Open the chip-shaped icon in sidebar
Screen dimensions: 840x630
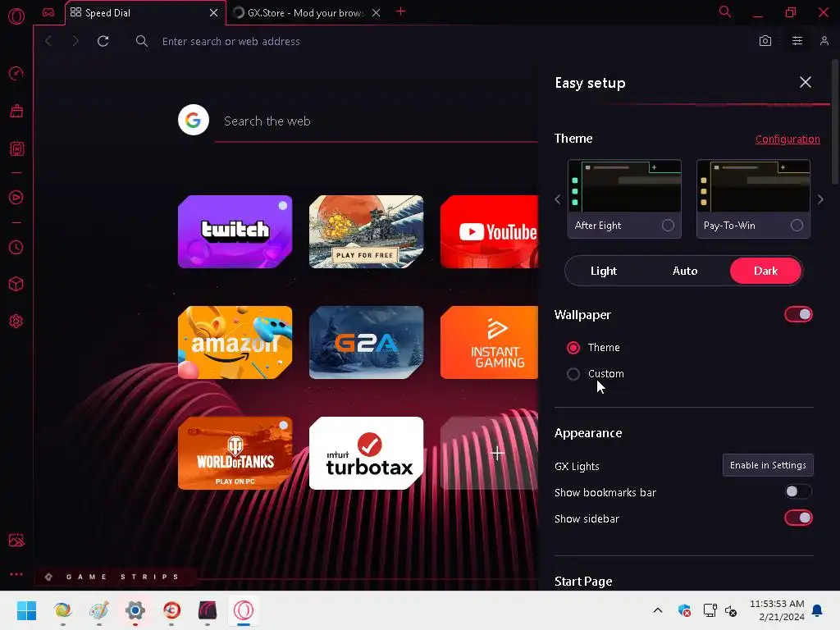[16, 148]
